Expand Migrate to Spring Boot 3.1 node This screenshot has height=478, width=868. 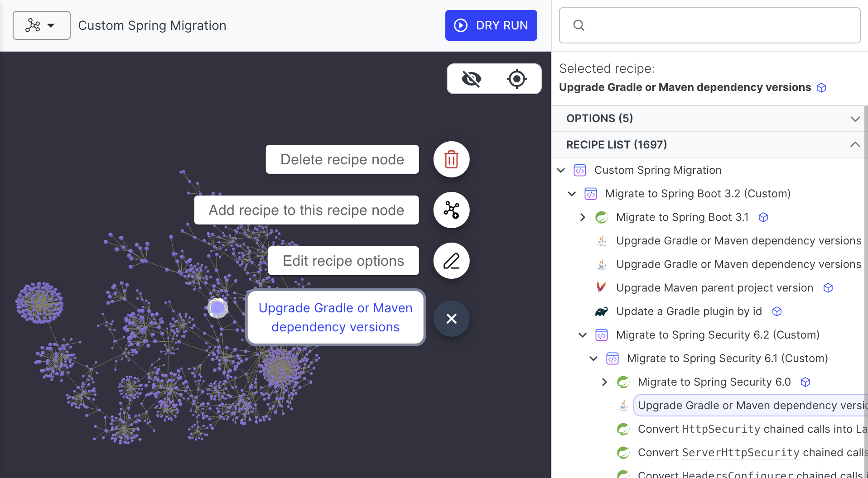coord(583,217)
